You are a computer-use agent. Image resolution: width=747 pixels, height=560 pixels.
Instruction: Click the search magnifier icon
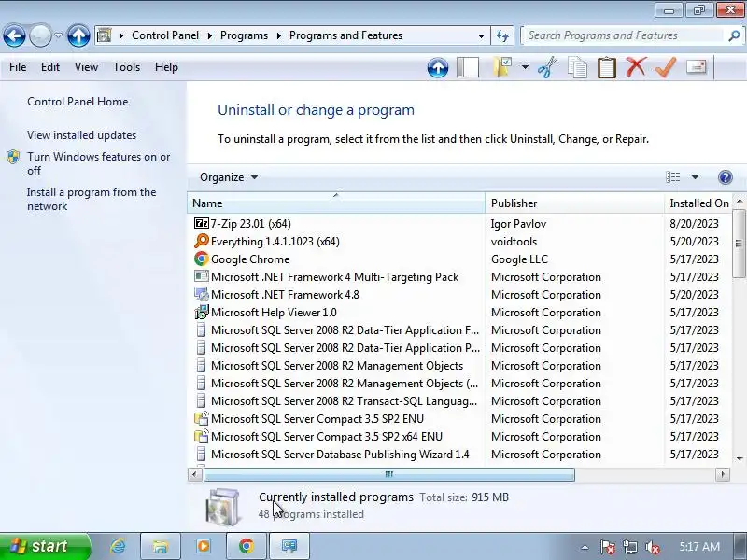tap(734, 35)
